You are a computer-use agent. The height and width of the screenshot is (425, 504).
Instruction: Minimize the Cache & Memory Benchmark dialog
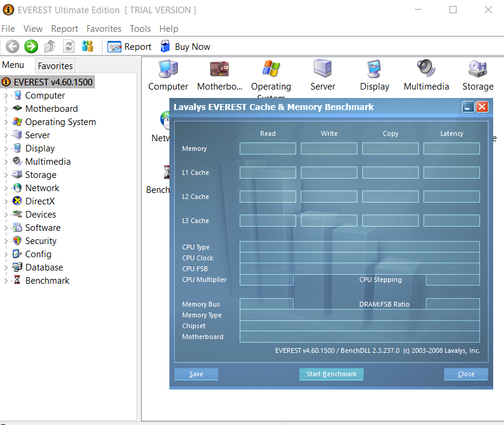point(468,106)
